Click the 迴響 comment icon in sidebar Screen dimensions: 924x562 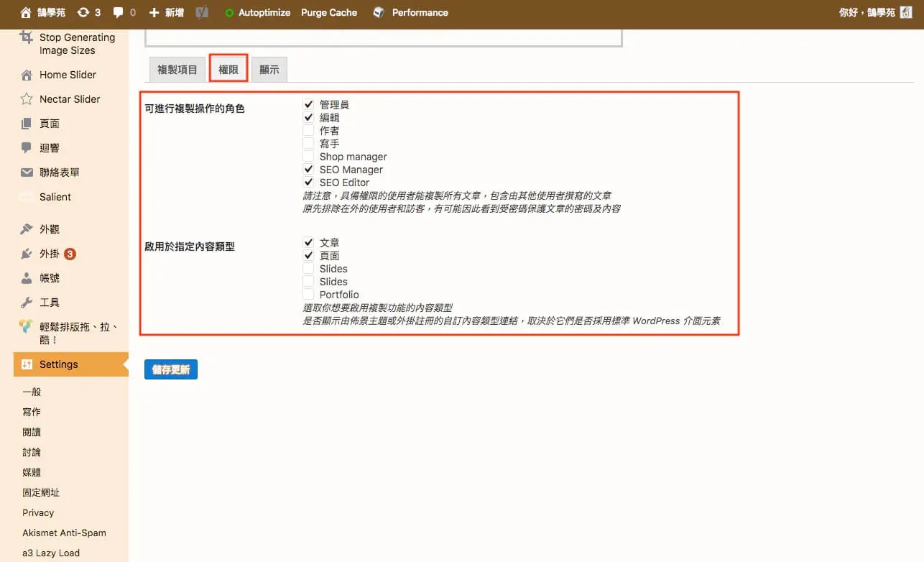point(27,148)
